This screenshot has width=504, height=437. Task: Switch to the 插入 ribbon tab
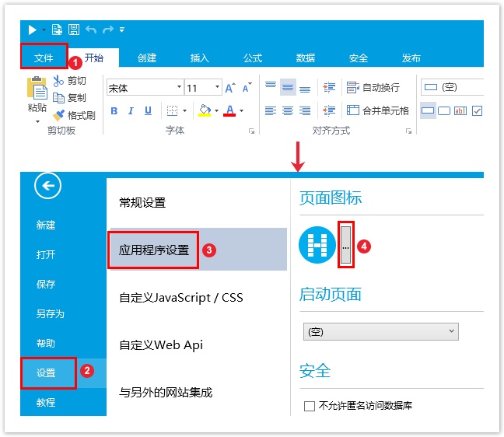click(200, 58)
